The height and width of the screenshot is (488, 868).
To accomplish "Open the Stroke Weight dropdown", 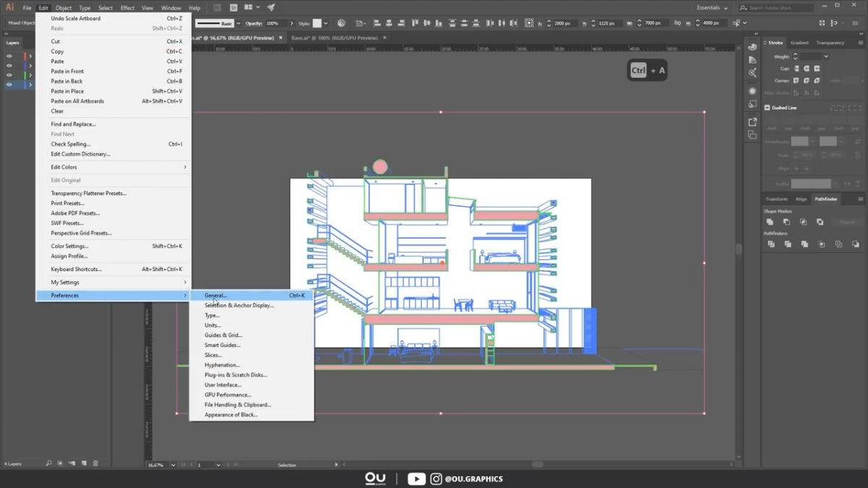I will click(x=825, y=56).
